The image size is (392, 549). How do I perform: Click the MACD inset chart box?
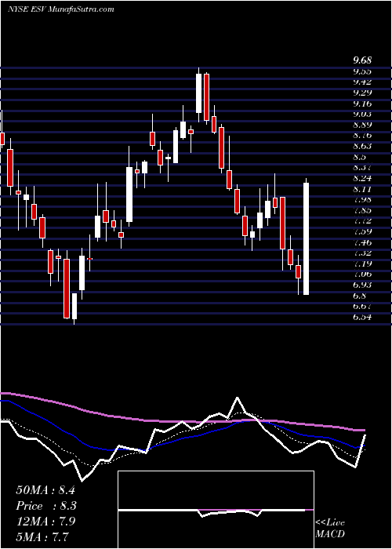pos(216,510)
